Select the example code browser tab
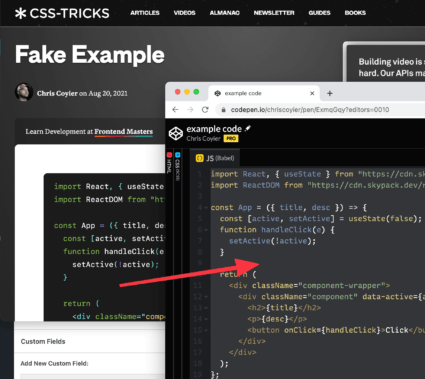Screen dimensions: 425x379 click(x=264, y=93)
